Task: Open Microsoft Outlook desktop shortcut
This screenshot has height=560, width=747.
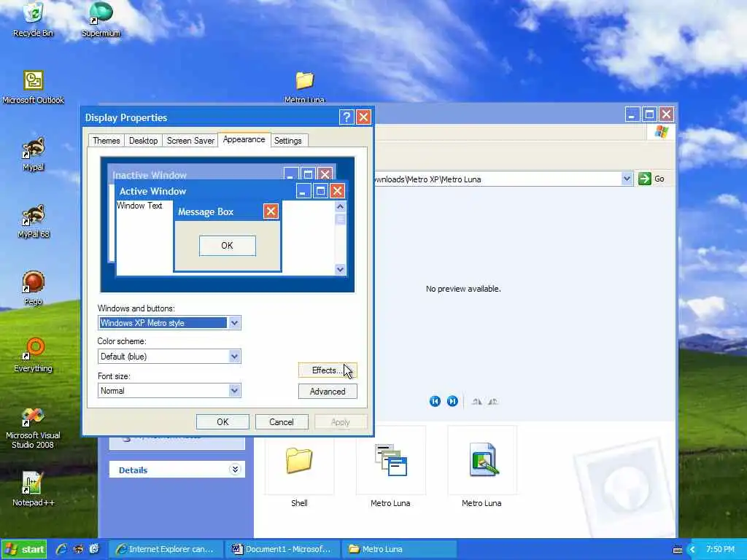Action: 33,87
